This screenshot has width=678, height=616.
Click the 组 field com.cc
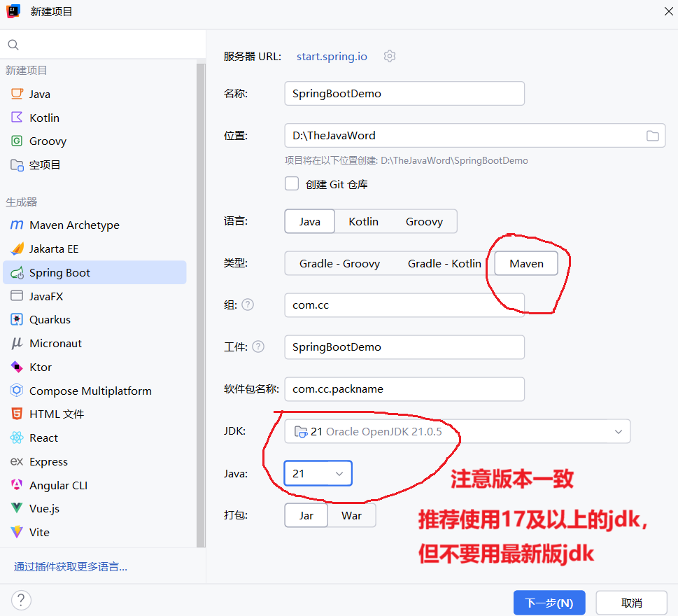404,305
